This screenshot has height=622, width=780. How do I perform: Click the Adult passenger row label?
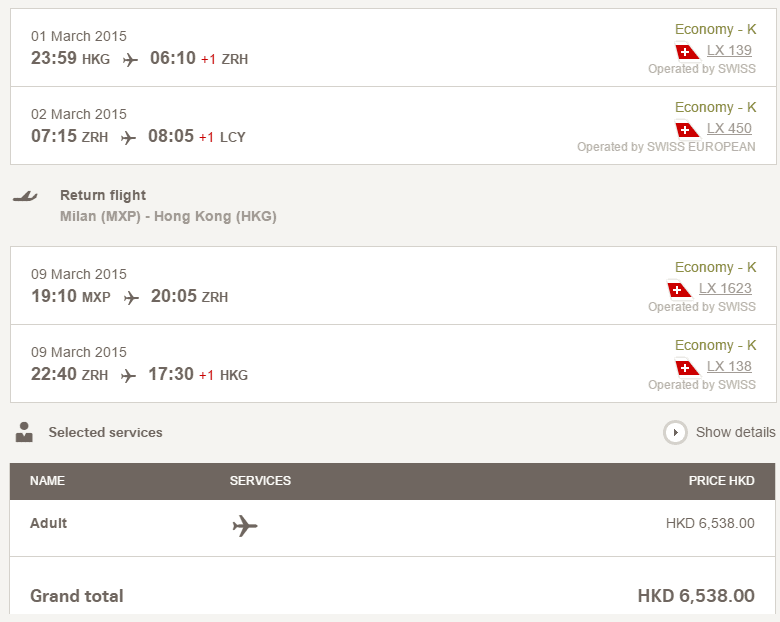click(x=49, y=523)
